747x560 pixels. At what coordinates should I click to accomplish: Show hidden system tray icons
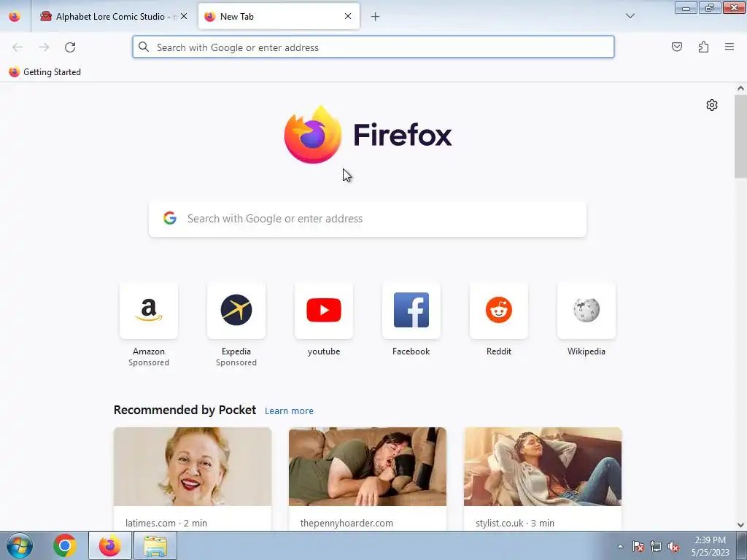click(620, 546)
